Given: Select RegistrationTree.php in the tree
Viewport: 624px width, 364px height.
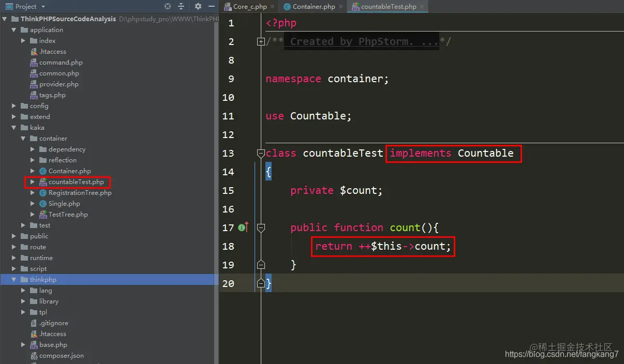Looking at the screenshot, I should click(80, 193).
